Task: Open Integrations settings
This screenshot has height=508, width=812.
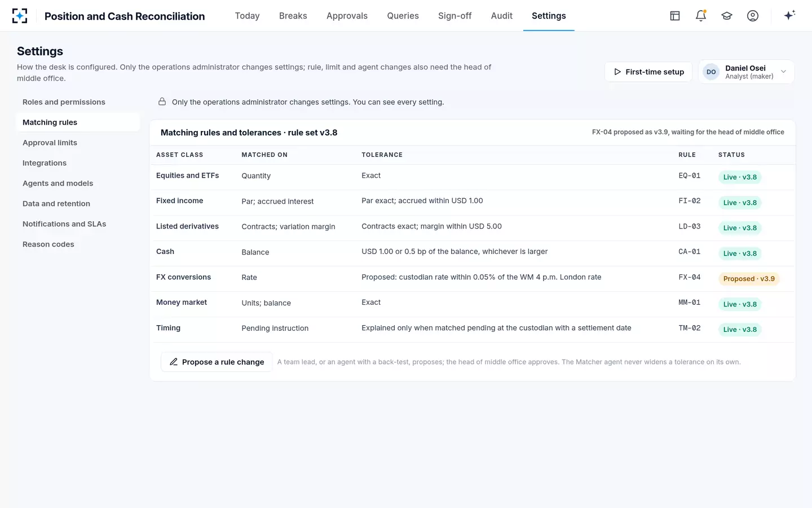Action: (x=78, y=163)
